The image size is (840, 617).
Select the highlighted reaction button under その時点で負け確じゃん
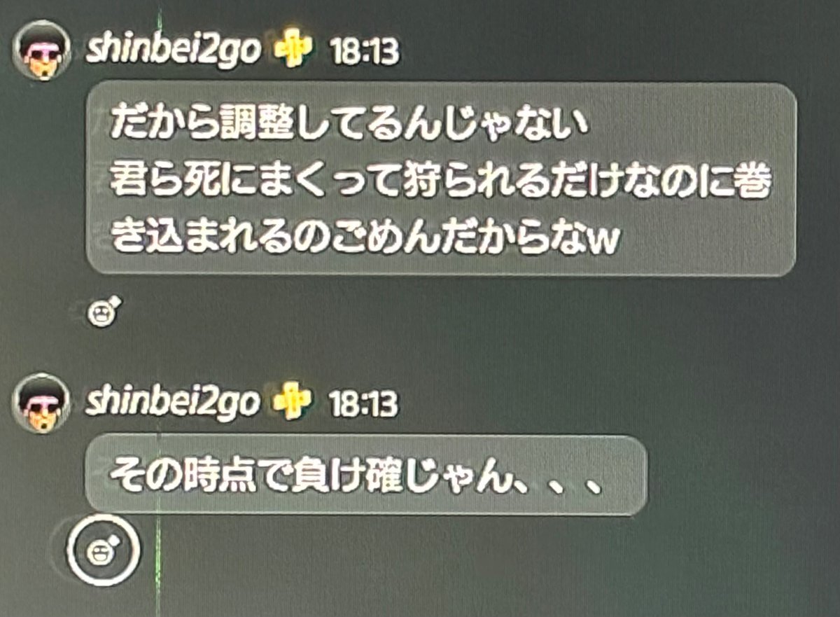tap(104, 551)
